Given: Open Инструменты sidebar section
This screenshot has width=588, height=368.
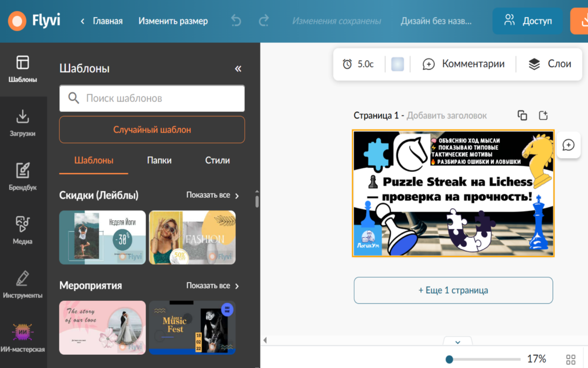Looking at the screenshot, I should point(23,285).
